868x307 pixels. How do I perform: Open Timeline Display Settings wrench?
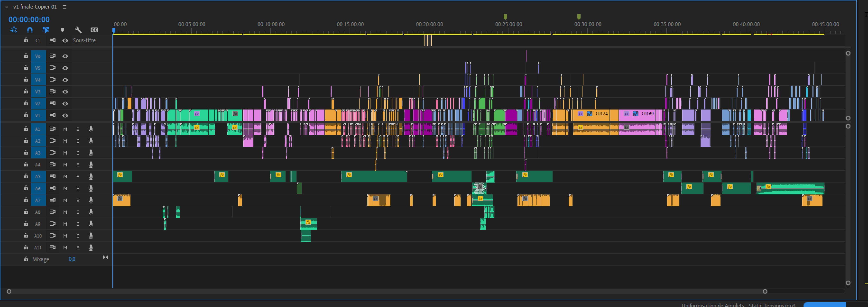click(78, 30)
